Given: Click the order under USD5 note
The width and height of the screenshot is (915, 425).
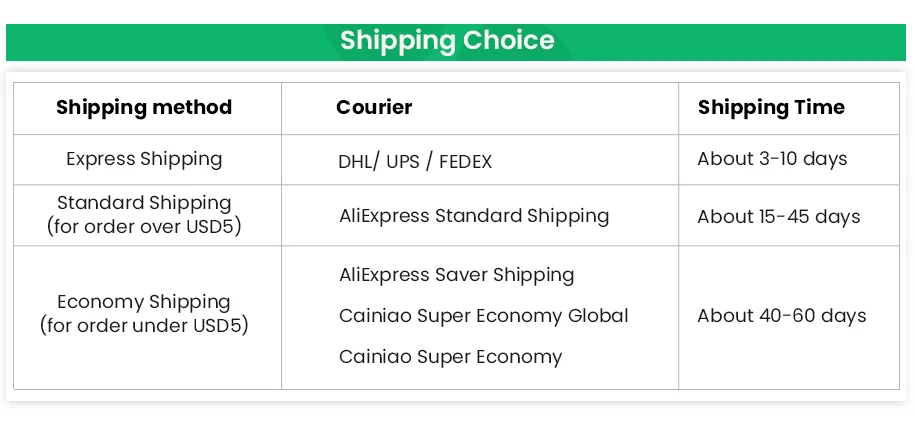Looking at the screenshot, I should pos(144,326).
